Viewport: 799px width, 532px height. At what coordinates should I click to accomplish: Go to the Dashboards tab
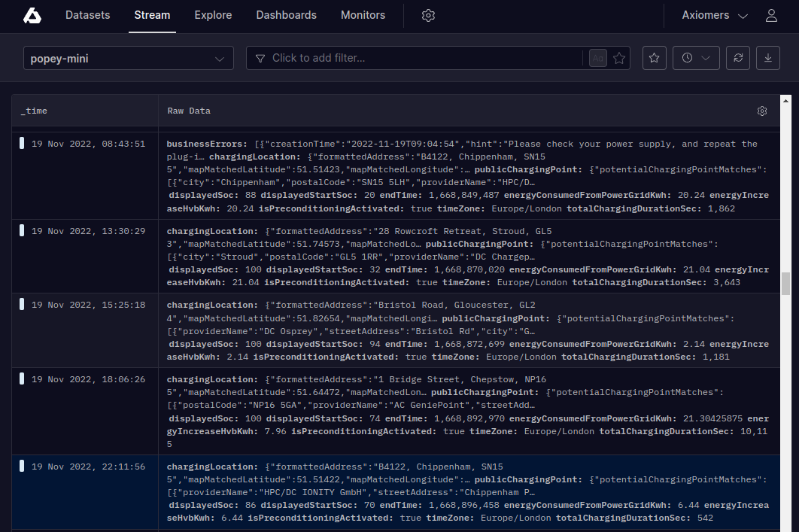click(x=286, y=16)
